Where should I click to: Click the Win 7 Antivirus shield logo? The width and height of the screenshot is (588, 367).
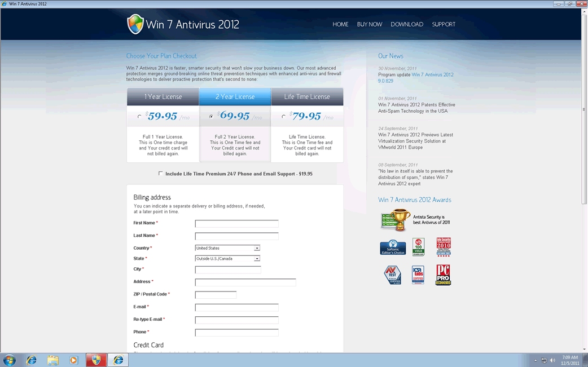[x=135, y=24]
